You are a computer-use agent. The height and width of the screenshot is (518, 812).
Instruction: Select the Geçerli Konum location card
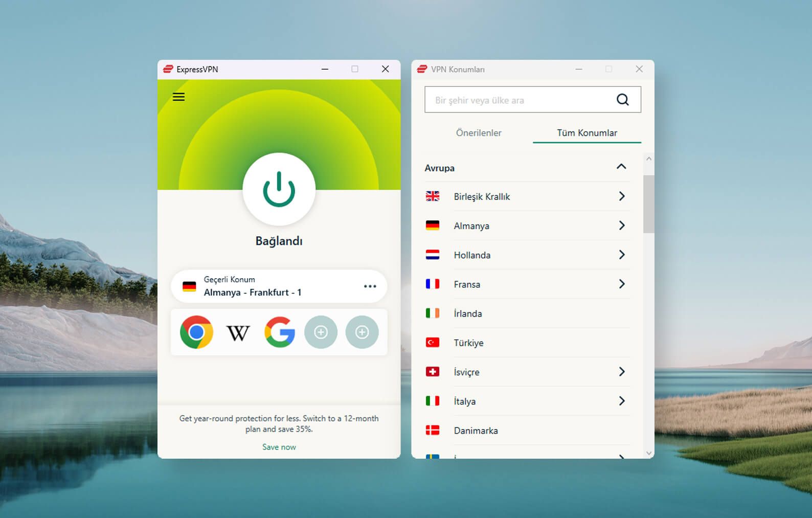pos(279,286)
